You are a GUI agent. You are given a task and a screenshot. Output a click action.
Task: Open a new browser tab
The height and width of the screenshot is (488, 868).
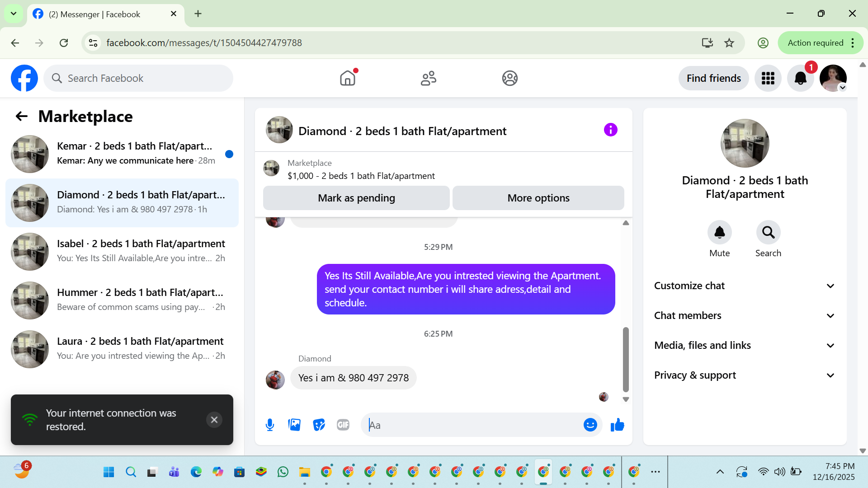tap(198, 14)
